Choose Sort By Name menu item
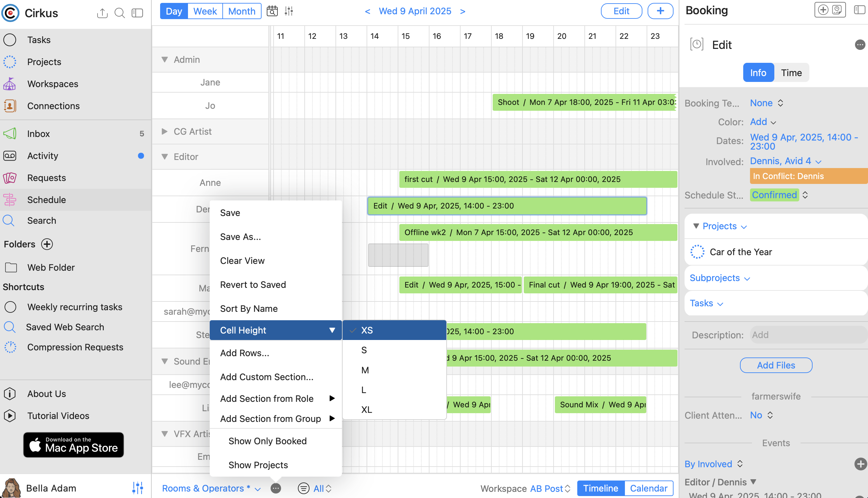The height and width of the screenshot is (498, 868). pyautogui.click(x=249, y=309)
